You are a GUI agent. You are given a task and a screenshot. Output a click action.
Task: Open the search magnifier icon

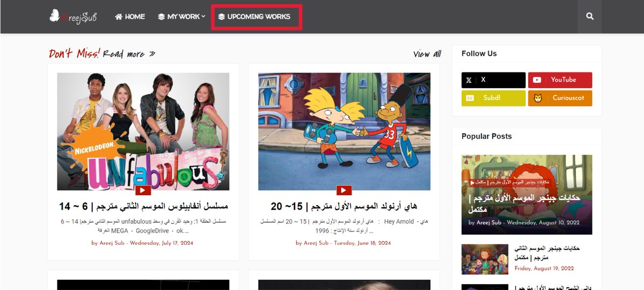(590, 17)
